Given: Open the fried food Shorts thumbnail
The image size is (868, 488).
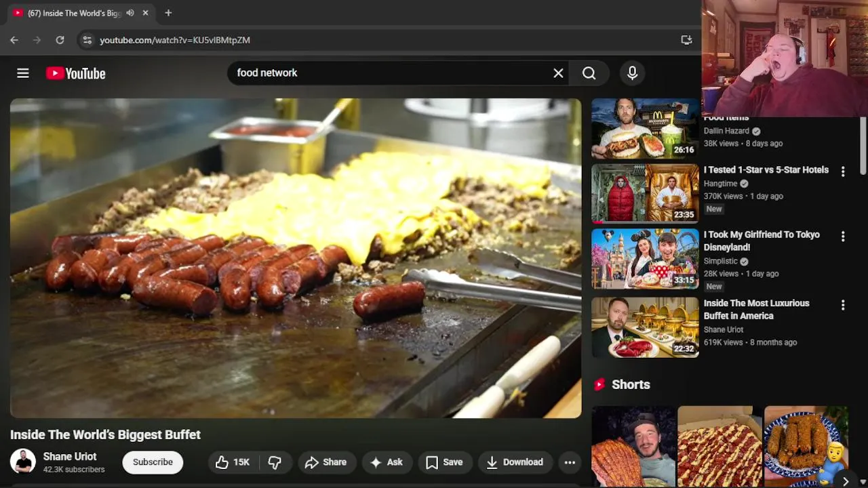Looking at the screenshot, I should pos(806,447).
